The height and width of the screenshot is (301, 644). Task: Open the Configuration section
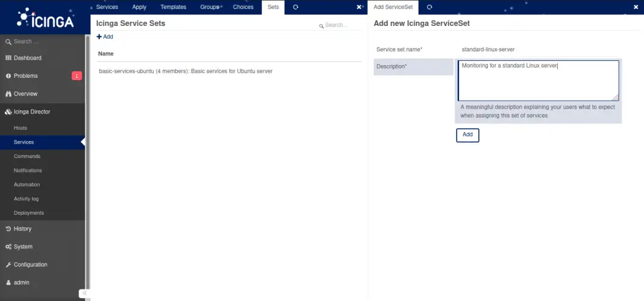click(x=30, y=265)
